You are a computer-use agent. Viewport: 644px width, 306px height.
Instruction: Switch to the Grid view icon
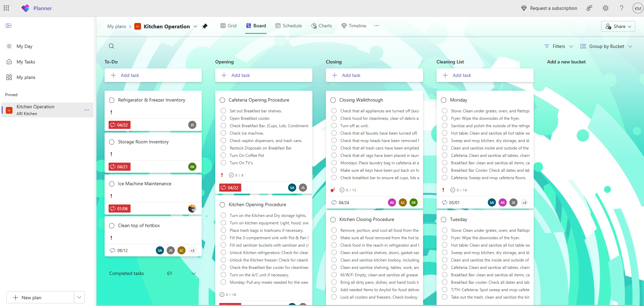[228, 26]
